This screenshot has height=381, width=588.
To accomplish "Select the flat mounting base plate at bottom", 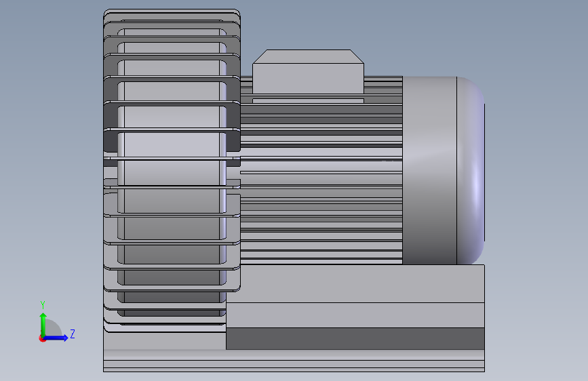I will pos(294,361).
